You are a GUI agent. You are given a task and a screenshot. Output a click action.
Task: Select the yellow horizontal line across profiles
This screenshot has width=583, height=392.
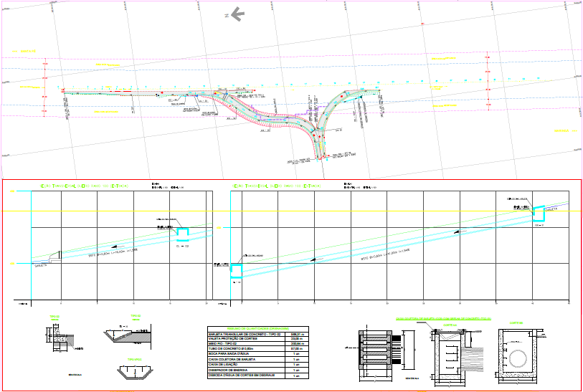pyautogui.click(x=287, y=211)
